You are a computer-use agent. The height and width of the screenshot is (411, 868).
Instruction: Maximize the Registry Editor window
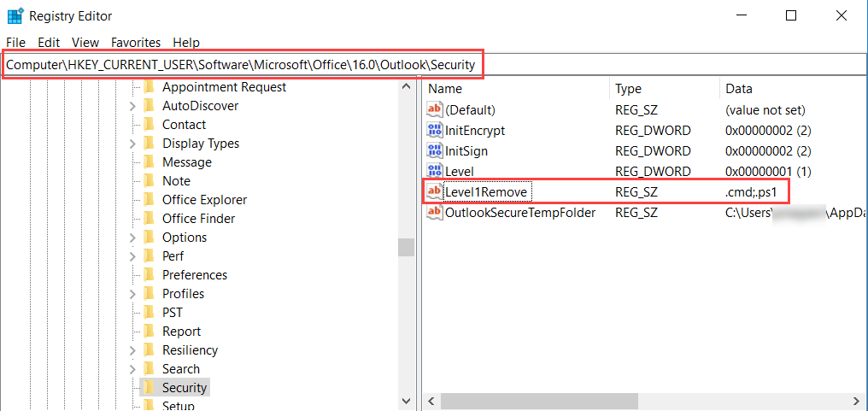(x=791, y=15)
